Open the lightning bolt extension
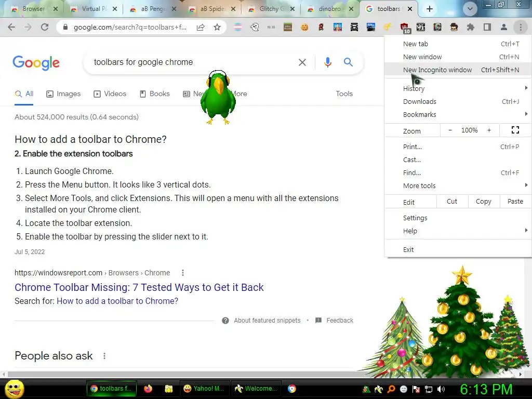Image resolution: width=532 pixels, height=399 pixels. pos(388,27)
